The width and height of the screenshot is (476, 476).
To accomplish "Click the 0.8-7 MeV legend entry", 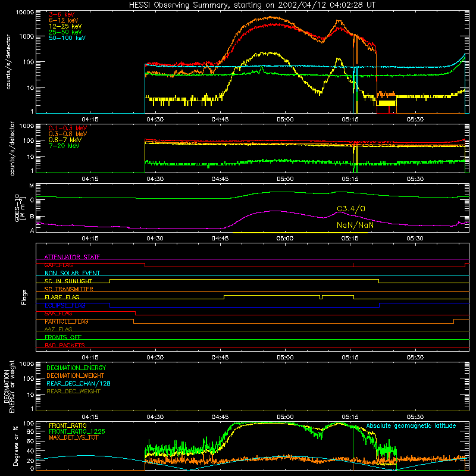I will pos(65,140).
